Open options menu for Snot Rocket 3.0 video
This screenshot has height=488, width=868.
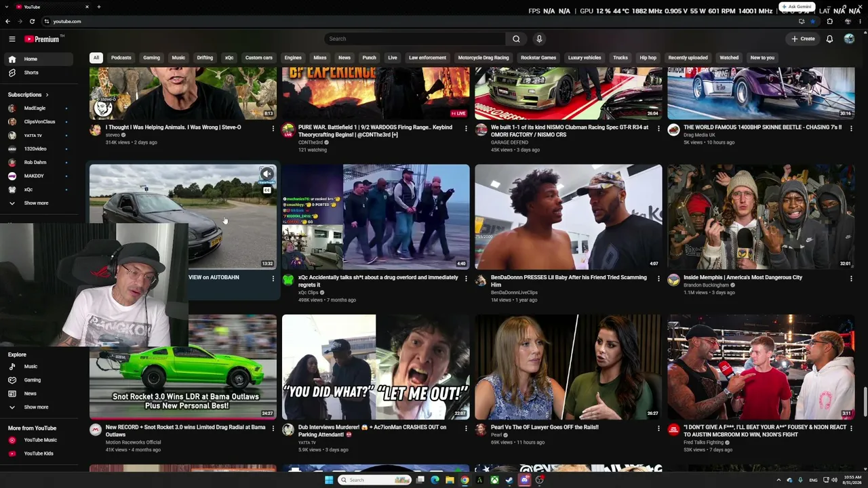pyautogui.click(x=273, y=428)
